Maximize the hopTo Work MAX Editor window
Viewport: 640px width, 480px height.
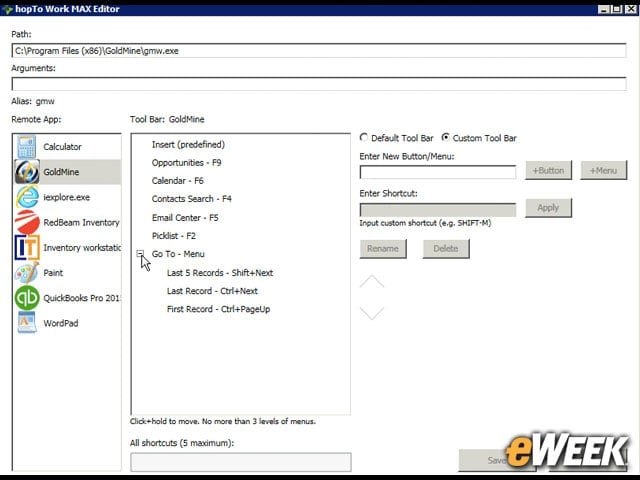click(617, 9)
